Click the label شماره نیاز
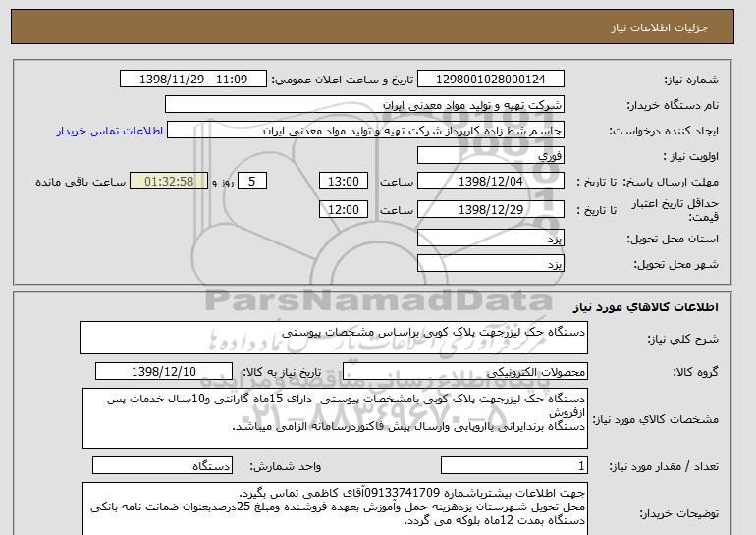756x535 pixels. 691,80
